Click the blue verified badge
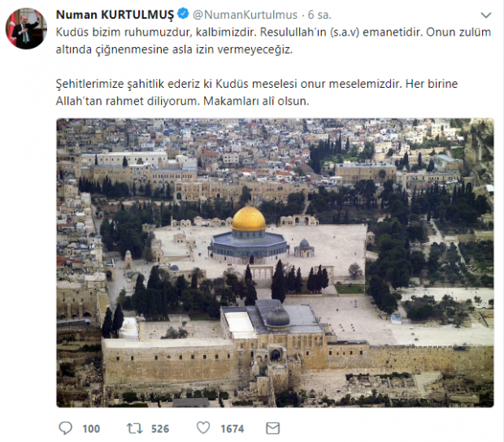 tap(183, 14)
